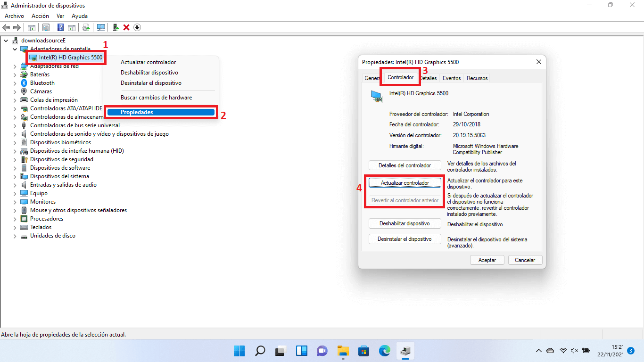Image resolution: width=644 pixels, height=362 pixels.
Task: Open Microsoft Store from the taskbar
Action: [x=363, y=351]
